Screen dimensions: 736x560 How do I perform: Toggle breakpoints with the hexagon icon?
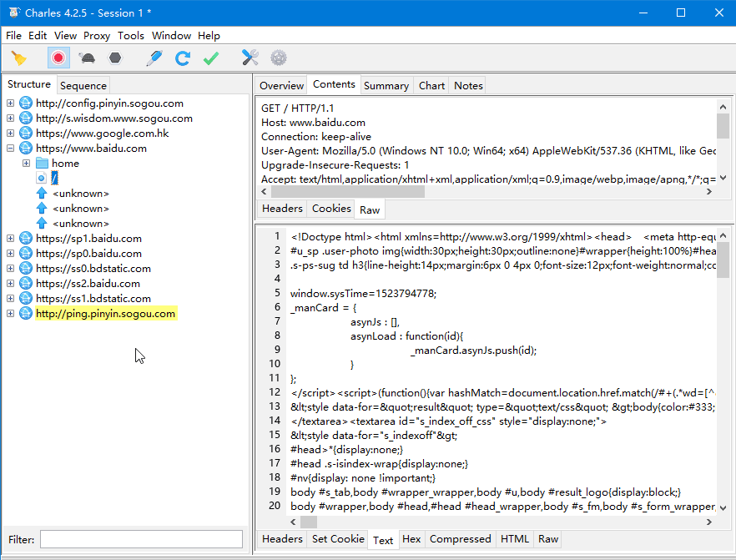point(115,58)
